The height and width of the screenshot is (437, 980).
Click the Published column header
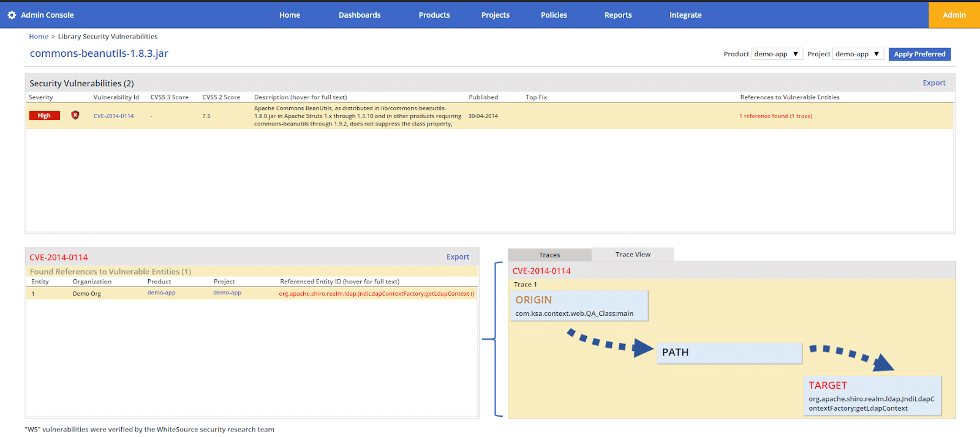coord(483,97)
